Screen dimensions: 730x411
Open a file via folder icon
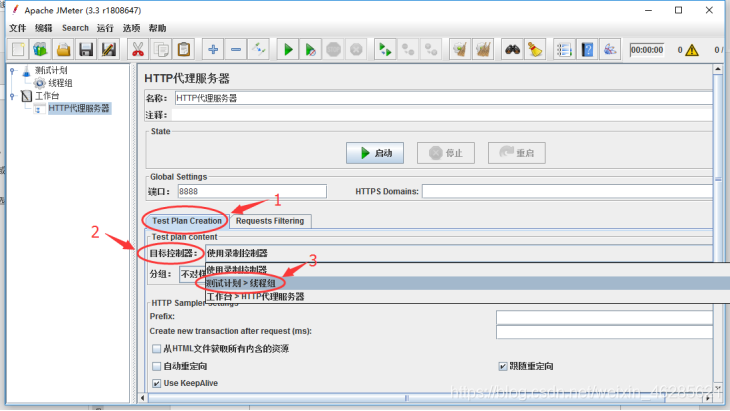pos(63,49)
